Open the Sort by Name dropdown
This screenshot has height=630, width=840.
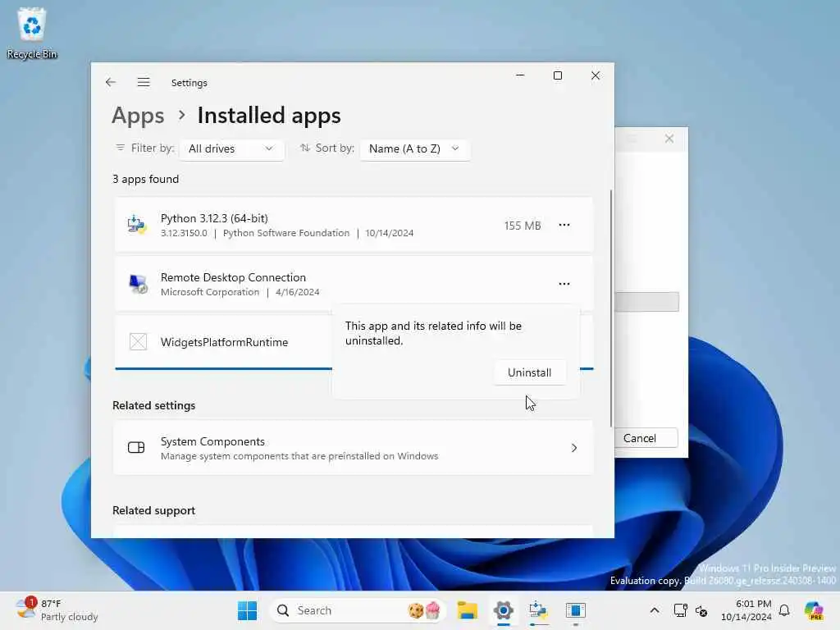(x=414, y=149)
